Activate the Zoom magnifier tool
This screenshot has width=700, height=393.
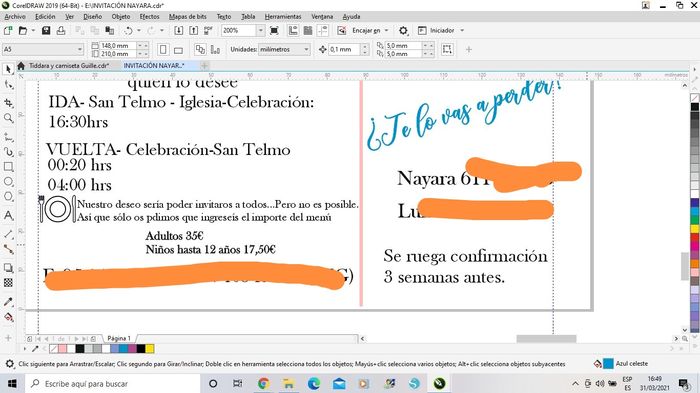[x=8, y=118]
